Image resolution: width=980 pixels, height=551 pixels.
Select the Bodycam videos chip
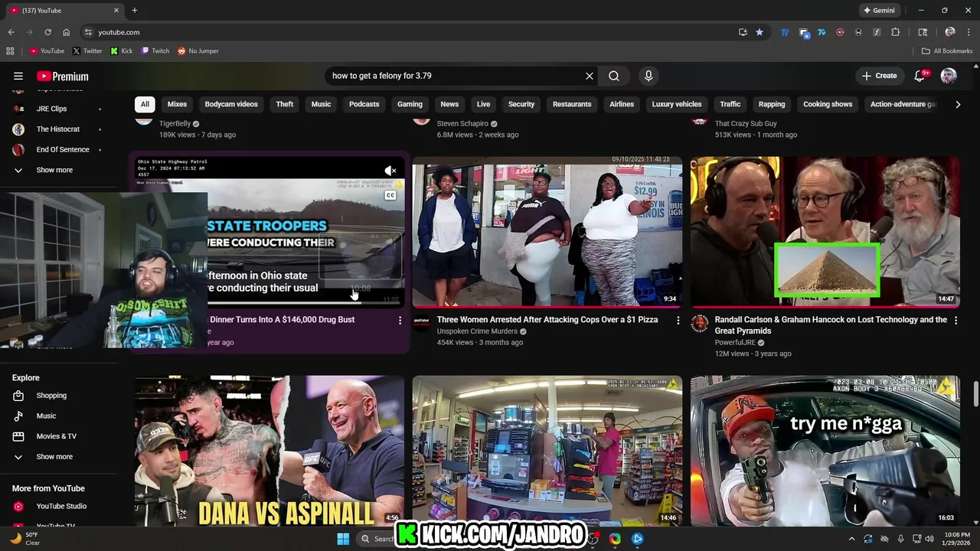pyautogui.click(x=231, y=104)
